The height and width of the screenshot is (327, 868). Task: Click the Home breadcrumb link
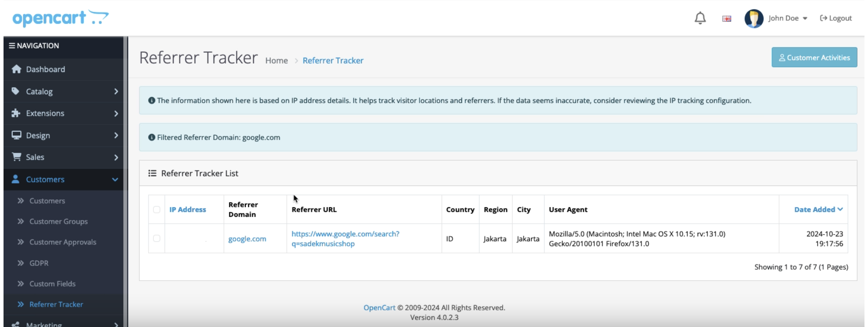(276, 60)
